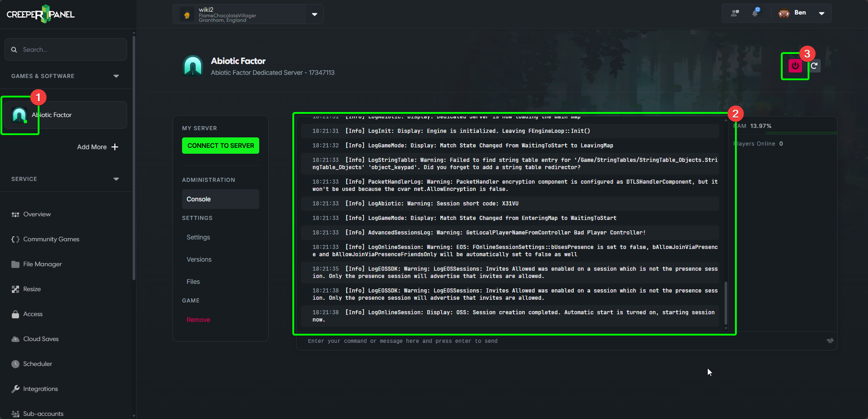Click the red power button
Screen dimensions: 868x419
point(795,66)
